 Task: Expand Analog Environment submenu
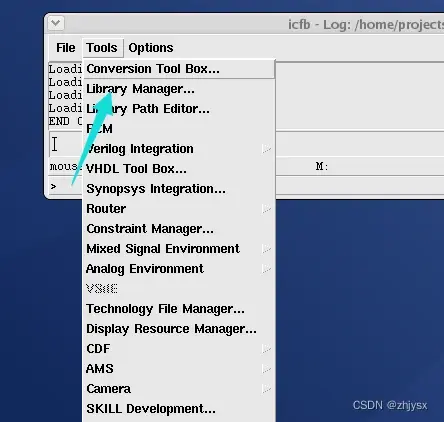tap(179, 269)
